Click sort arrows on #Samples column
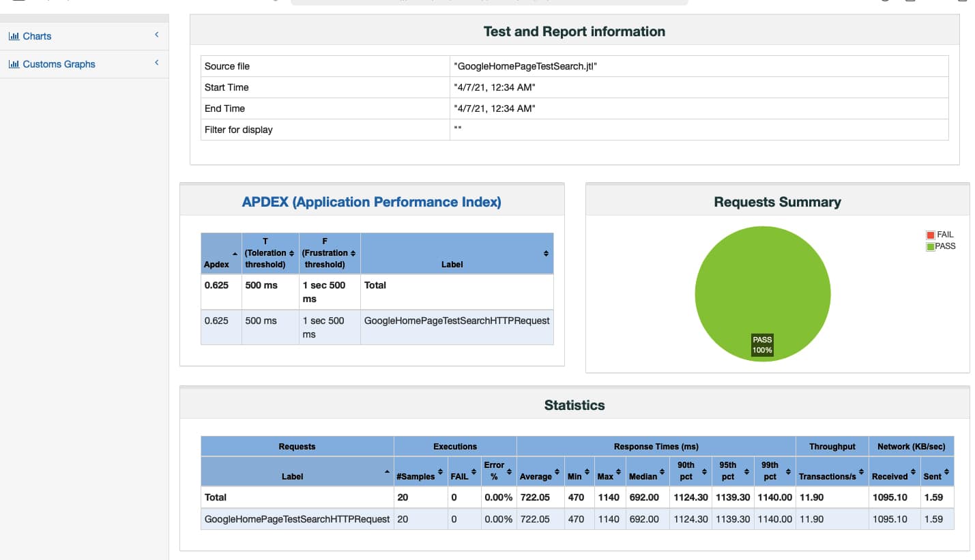Screen dimensions: 975x560 [x=440, y=471]
